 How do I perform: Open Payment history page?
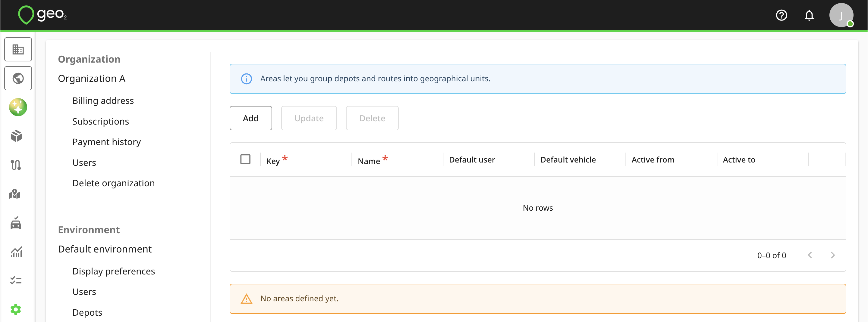point(106,142)
